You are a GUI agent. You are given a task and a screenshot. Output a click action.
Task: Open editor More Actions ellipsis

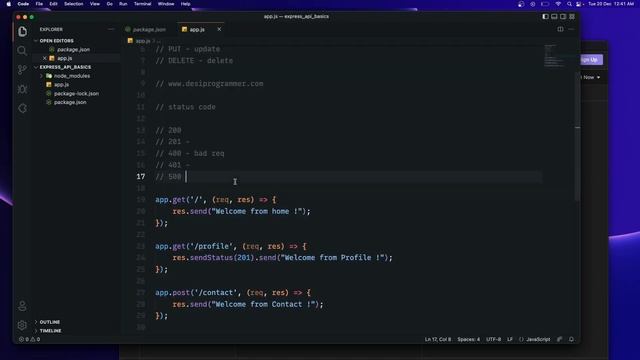571,29
